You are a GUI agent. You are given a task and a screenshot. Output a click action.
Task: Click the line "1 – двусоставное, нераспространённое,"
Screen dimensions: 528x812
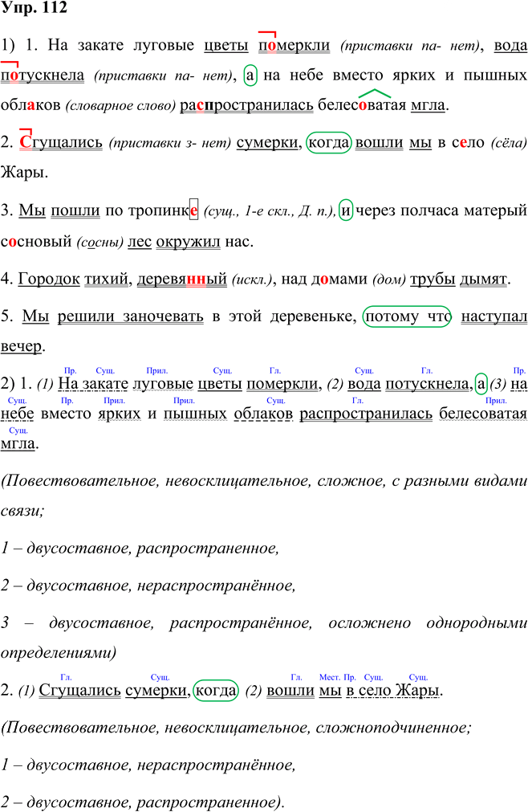pos(148,765)
